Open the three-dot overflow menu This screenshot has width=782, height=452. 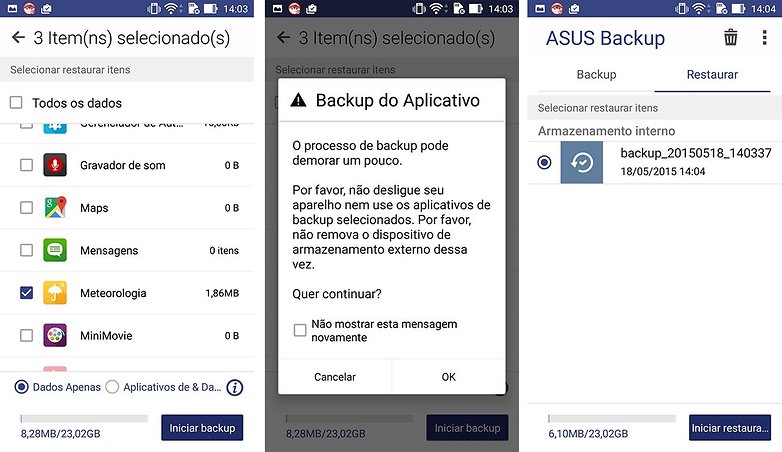click(765, 37)
